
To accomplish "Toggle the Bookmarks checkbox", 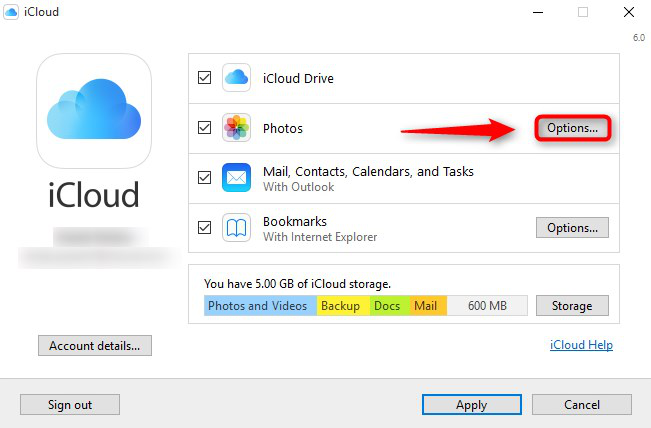I will click(204, 227).
